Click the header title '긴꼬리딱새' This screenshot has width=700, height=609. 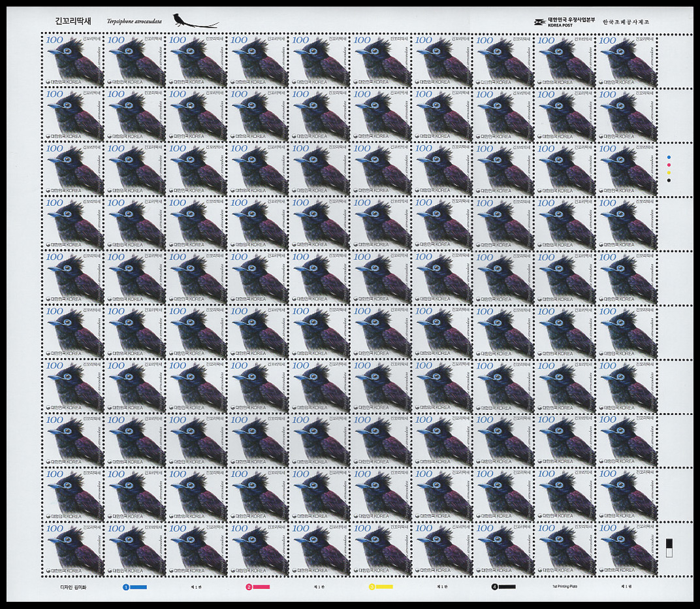(72, 21)
